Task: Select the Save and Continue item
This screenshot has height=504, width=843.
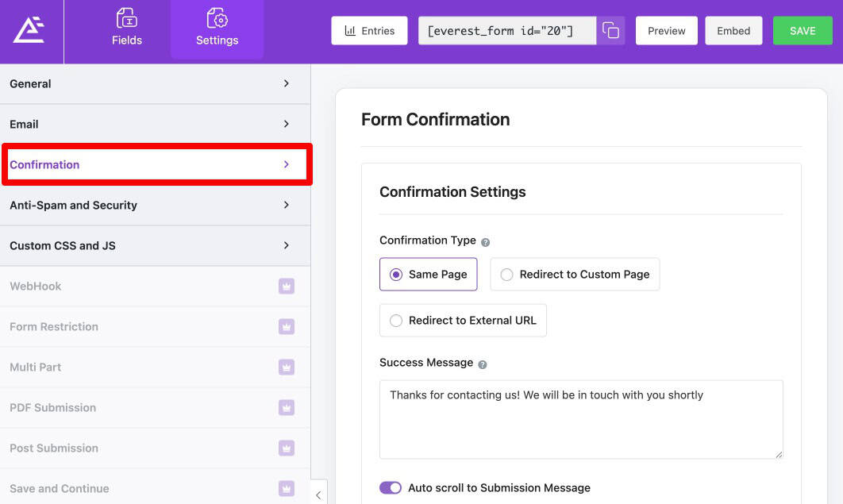Action: (155, 488)
